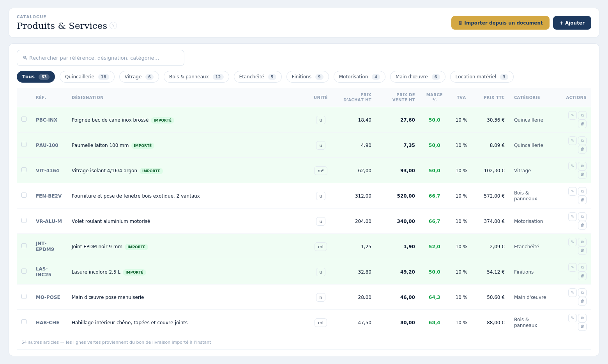Duplicate the VR-ALU-M product
Image resolution: width=608 pixels, height=364 pixels.
[582, 217]
